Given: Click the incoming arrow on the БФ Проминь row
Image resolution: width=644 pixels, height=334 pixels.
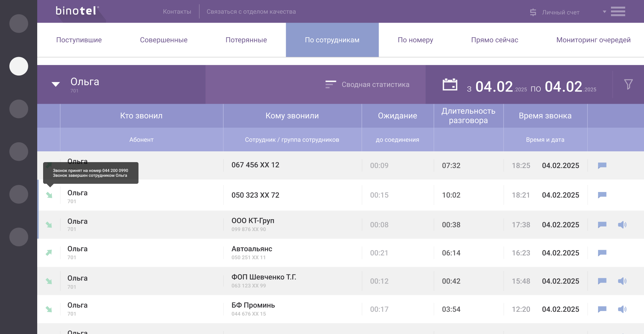Looking at the screenshot, I should tap(49, 309).
